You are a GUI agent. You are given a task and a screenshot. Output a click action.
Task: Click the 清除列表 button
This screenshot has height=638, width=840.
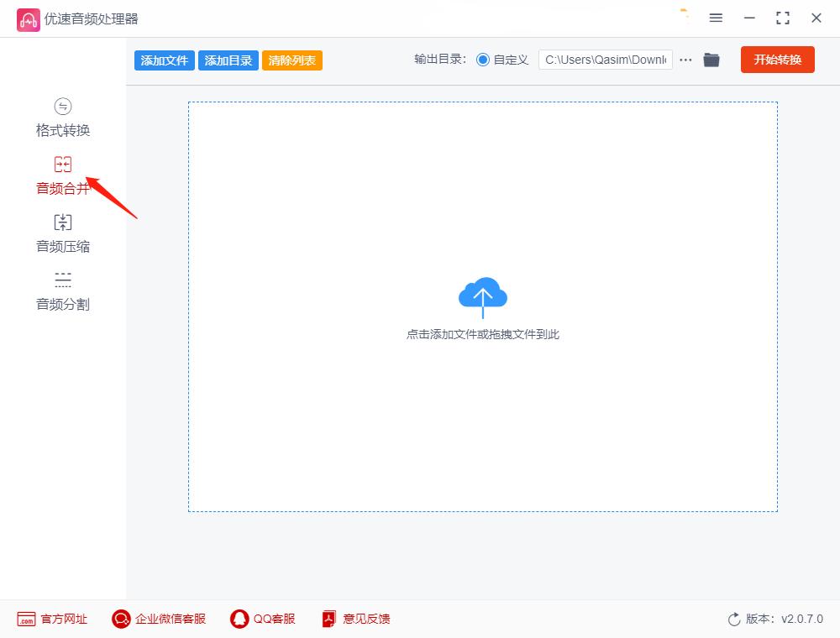(292, 60)
